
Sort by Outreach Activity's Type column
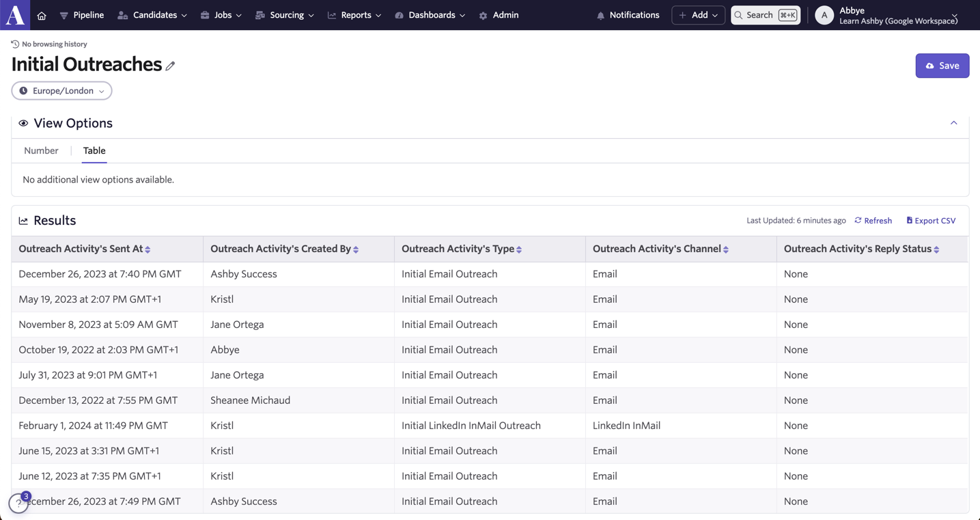coord(519,249)
